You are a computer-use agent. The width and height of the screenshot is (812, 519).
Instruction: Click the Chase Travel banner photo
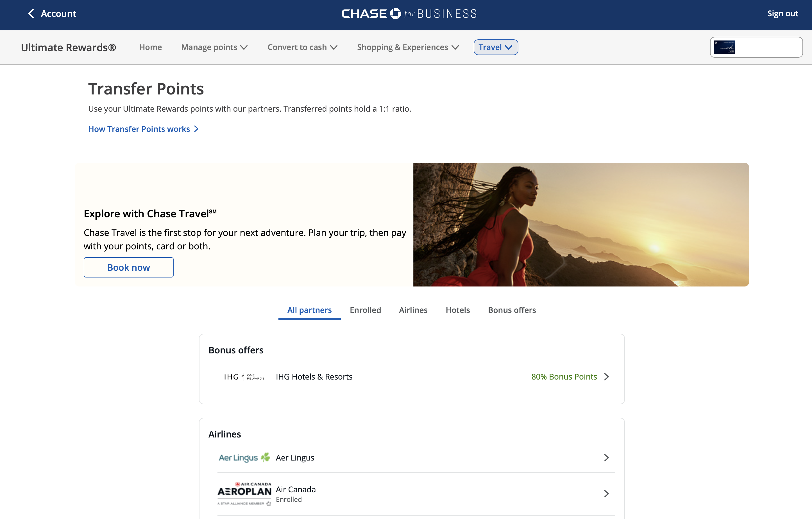[581, 224]
